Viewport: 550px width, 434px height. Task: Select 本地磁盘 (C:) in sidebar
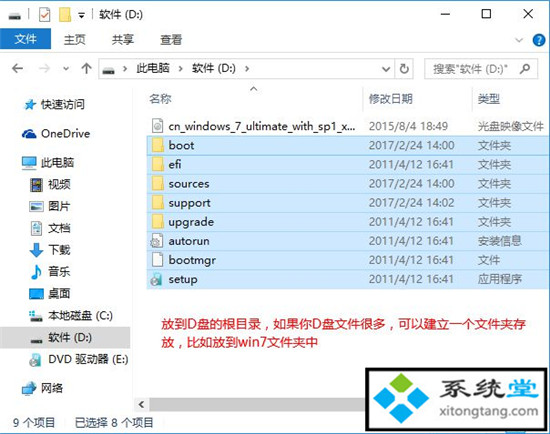pyautogui.click(x=80, y=316)
